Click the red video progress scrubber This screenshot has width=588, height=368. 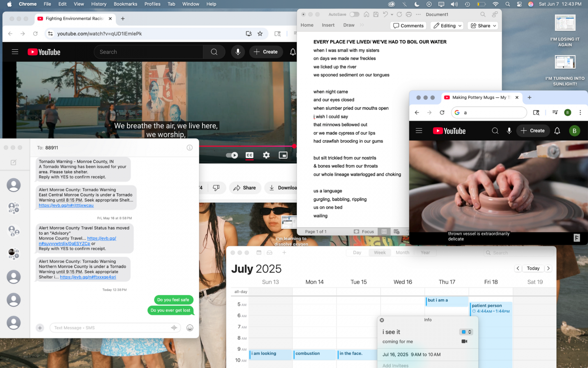coord(294,146)
